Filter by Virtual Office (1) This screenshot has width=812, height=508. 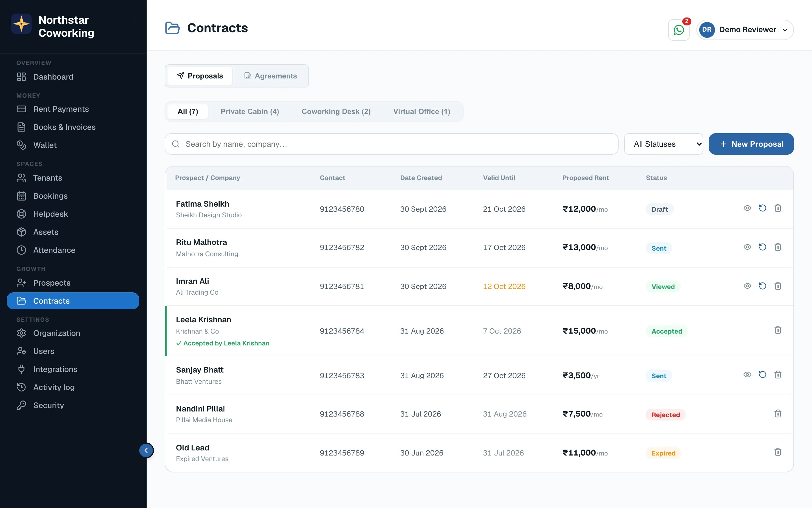coord(422,111)
